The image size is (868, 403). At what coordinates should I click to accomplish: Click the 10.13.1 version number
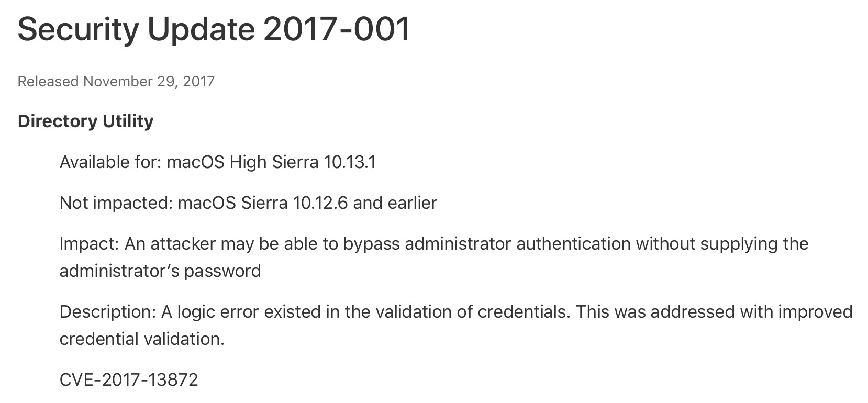pyautogui.click(x=350, y=162)
